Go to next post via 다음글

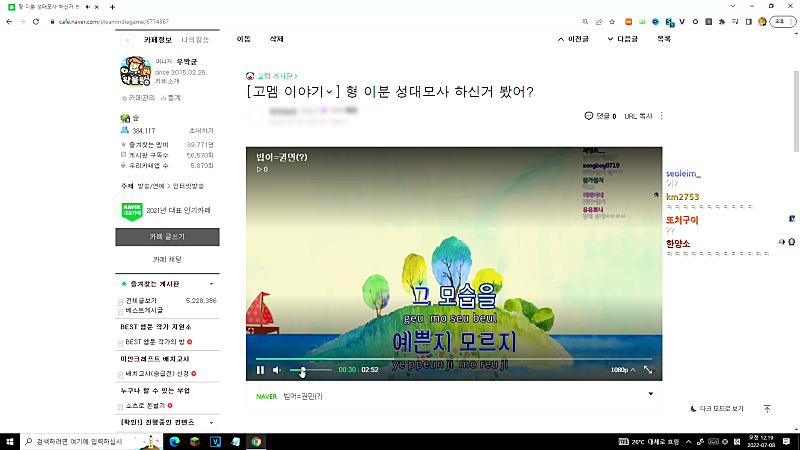pyautogui.click(x=622, y=39)
